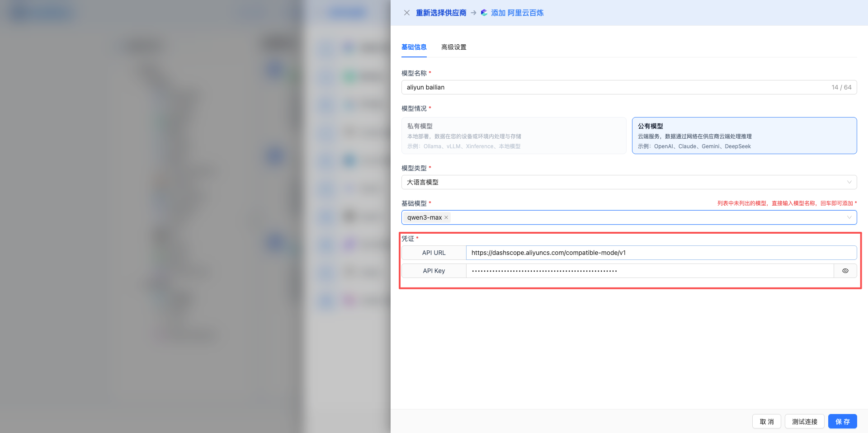Select the 公有模型 option card
868x433 pixels.
(744, 136)
